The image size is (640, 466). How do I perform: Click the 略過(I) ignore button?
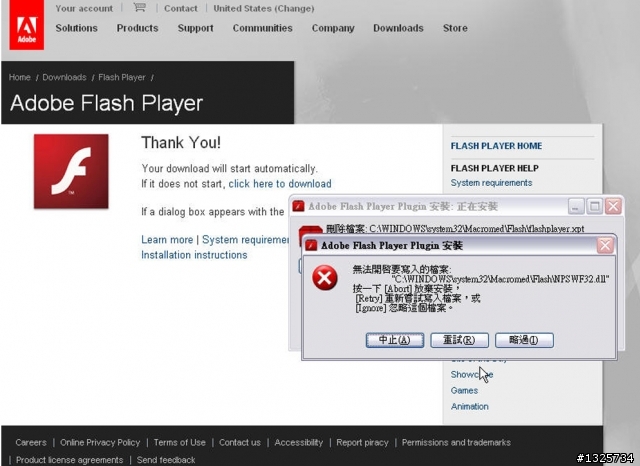(x=524, y=340)
